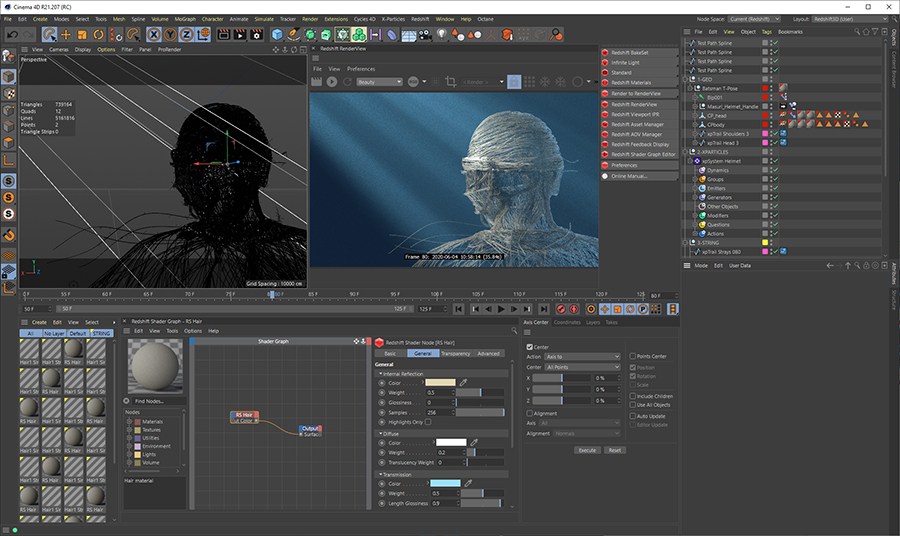Jump to the end of the timeline
The height and width of the screenshot is (536, 900).
pyautogui.click(x=543, y=309)
